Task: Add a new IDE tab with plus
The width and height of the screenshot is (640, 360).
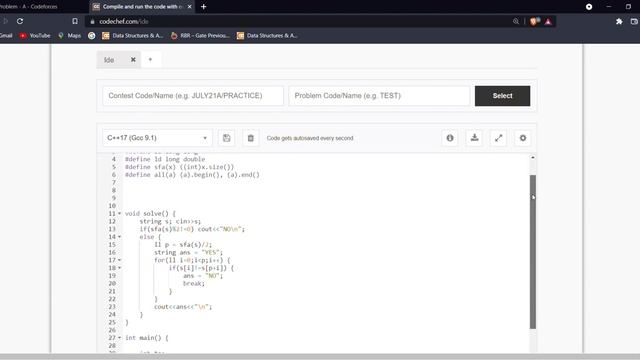Action: pyautogui.click(x=150, y=60)
